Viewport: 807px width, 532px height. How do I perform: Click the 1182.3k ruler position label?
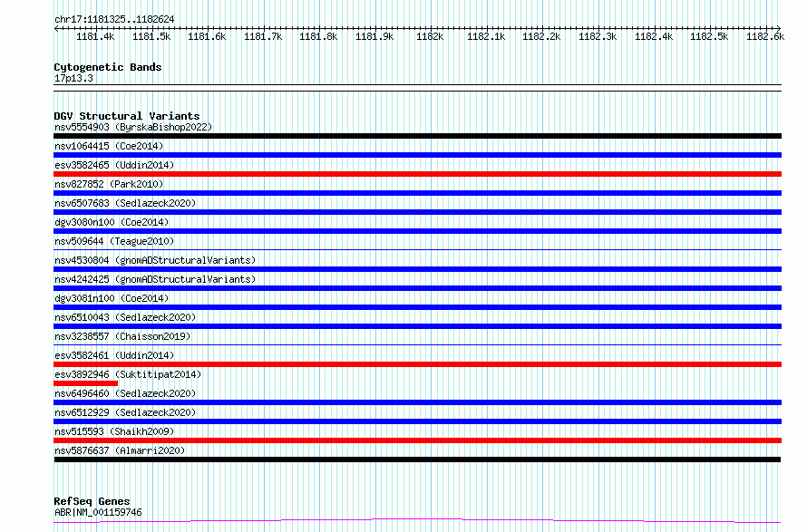(x=598, y=36)
